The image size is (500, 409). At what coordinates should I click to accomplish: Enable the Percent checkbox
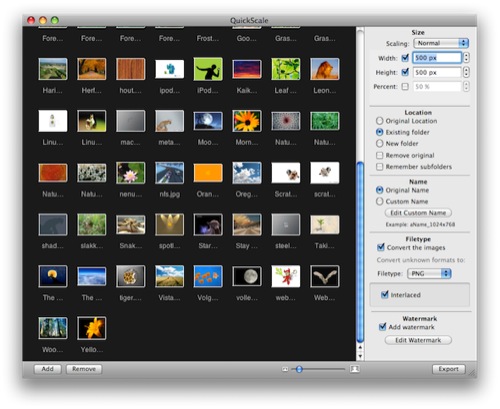[x=405, y=87]
